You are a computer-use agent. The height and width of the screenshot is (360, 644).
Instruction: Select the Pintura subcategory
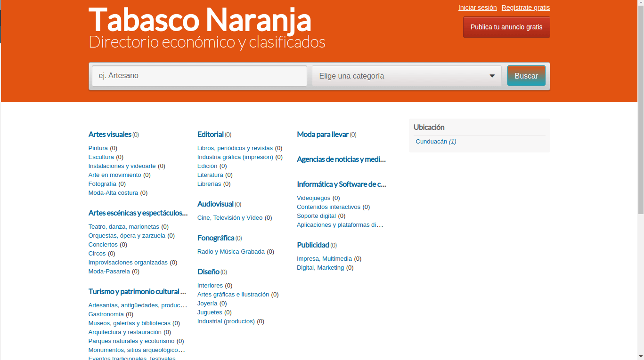click(98, 148)
